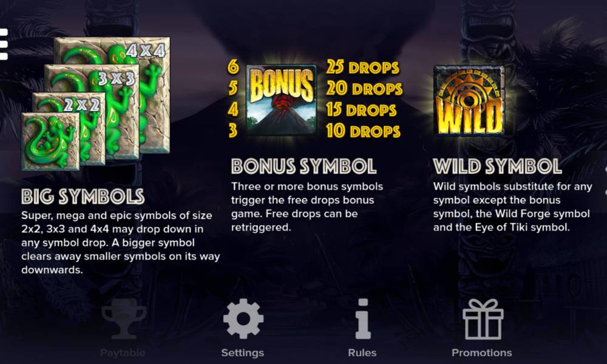Open Rules via the info icon
The height and width of the screenshot is (364, 607).
point(363,319)
